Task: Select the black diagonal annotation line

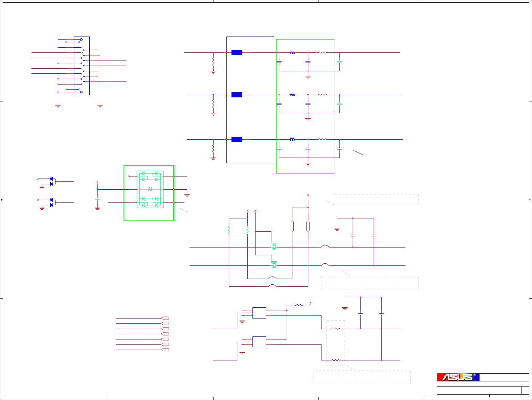Action: coord(358,152)
